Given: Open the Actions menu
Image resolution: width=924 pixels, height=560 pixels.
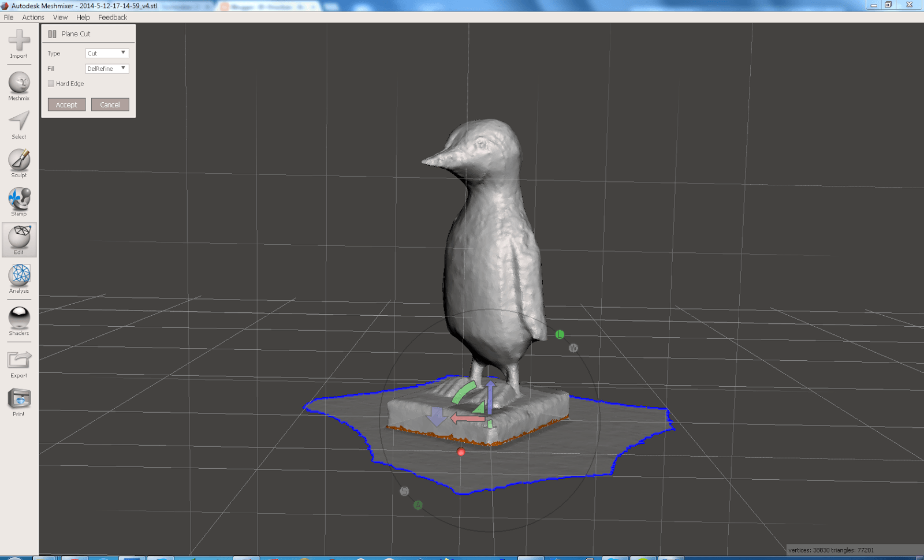Looking at the screenshot, I should (33, 17).
